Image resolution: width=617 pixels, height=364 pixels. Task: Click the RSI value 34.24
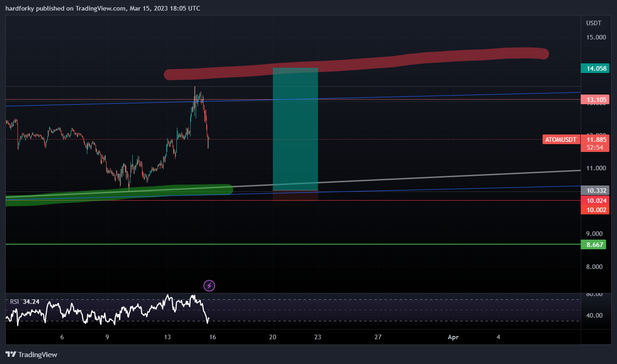coord(31,302)
